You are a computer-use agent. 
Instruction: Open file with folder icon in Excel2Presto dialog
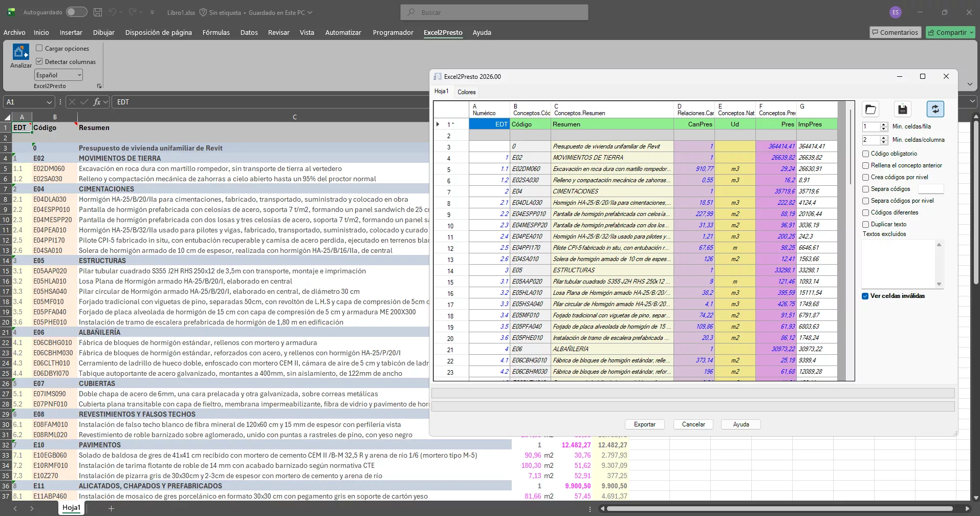point(870,109)
